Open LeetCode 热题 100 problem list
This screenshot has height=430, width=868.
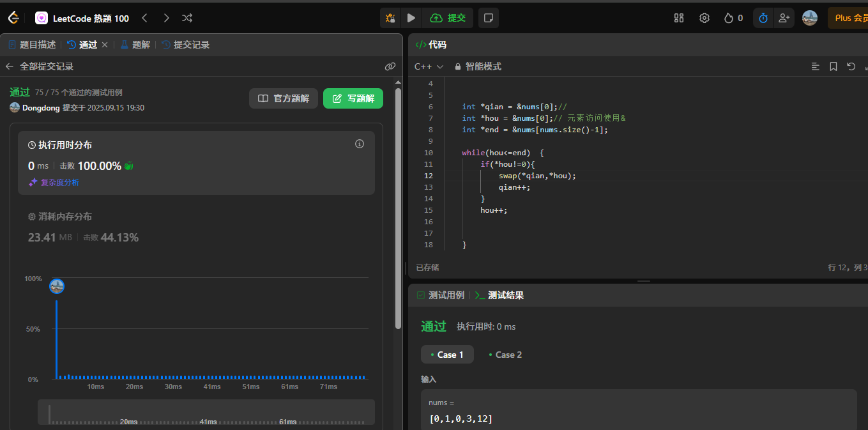pyautogui.click(x=82, y=18)
